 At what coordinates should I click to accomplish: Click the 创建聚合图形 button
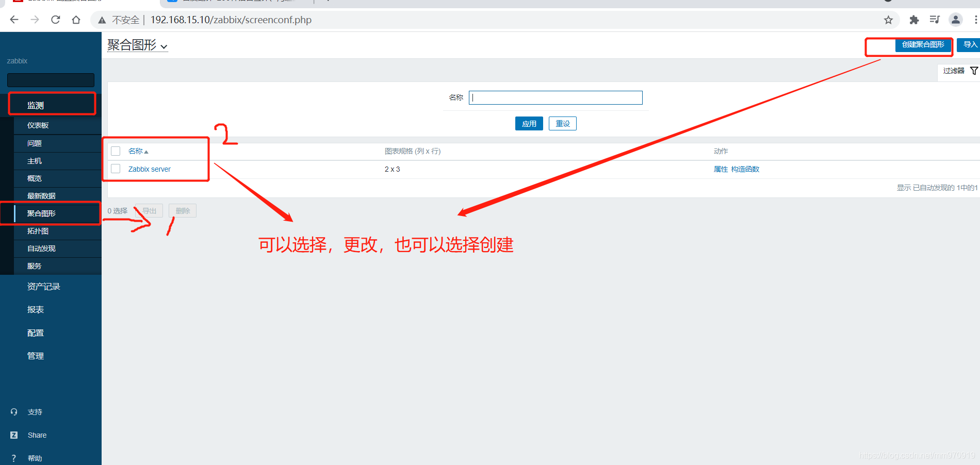pyautogui.click(x=923, y=45)
